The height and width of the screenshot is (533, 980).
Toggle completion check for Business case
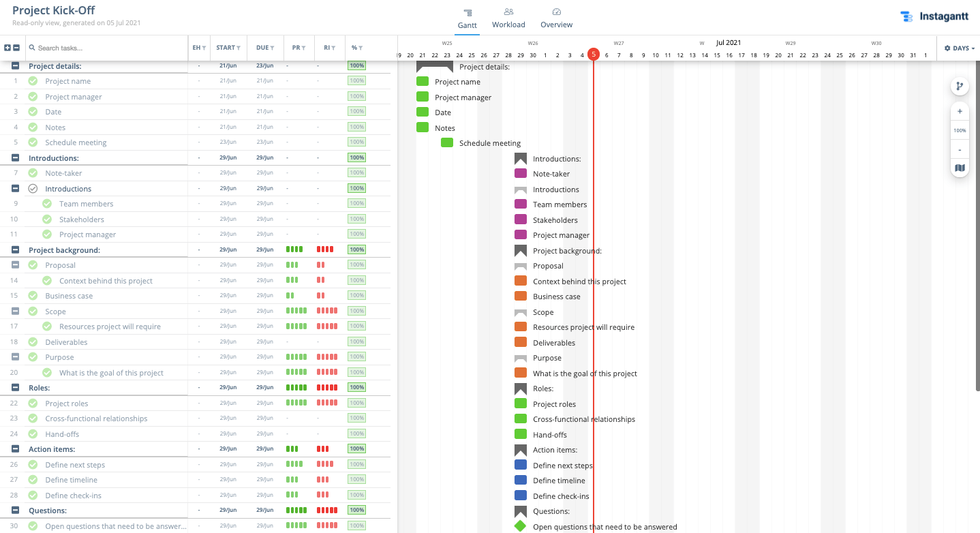click(x=33, y=296)
